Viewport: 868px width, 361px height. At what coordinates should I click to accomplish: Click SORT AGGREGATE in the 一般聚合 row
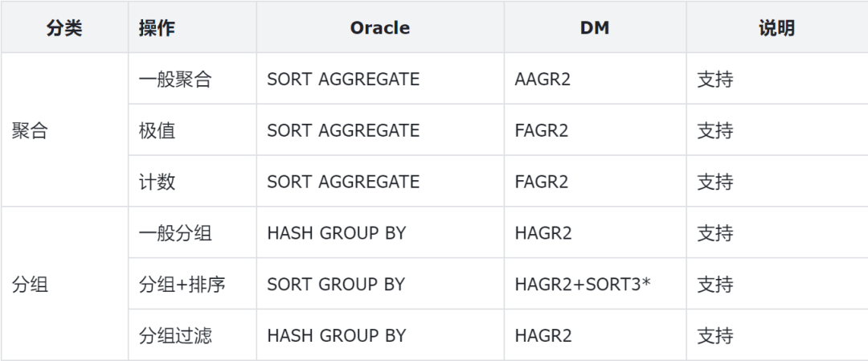coord(343,80)
